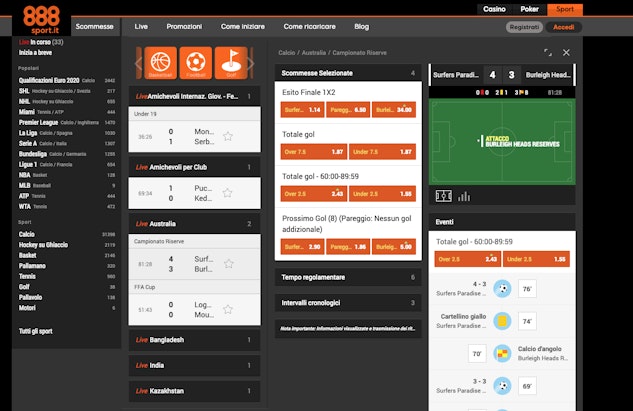
Task: Collapse the Live Amichevoli Internaz. Giov. section
Action: point(195,96)
